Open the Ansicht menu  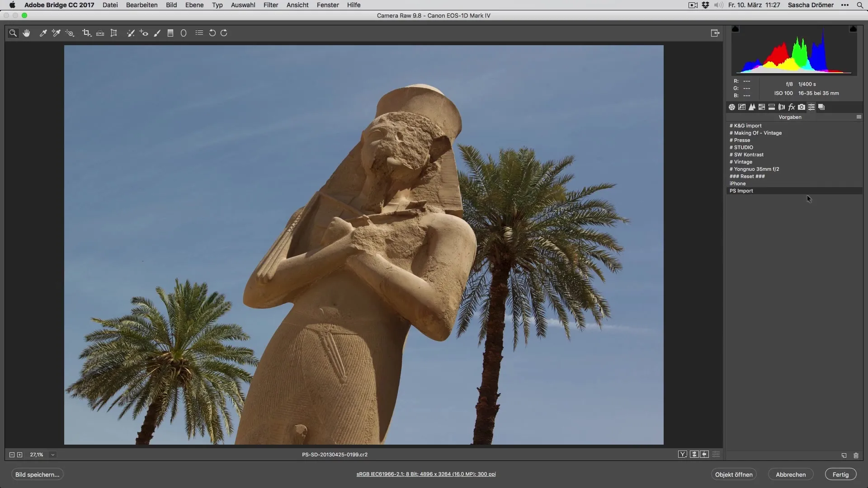(x=297, y=5)
